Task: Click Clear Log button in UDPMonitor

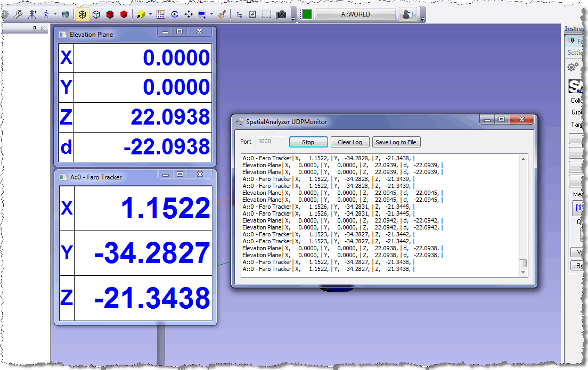Action: coord(350,142)
